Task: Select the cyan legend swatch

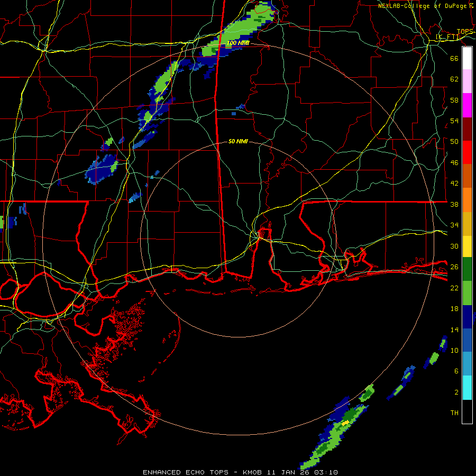Action: click(467, 388)
